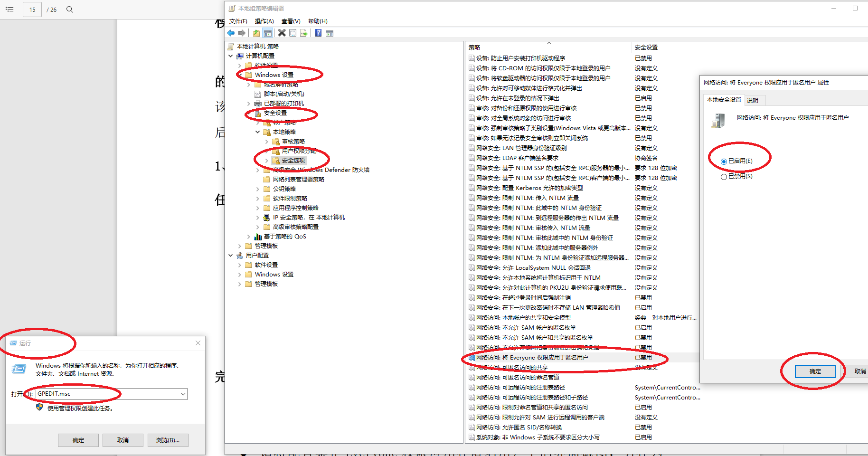This screenshot has width=868, height=456.
Task: Click the Show/Hide Action Pane toolbar icon
Action: point(330,33)
